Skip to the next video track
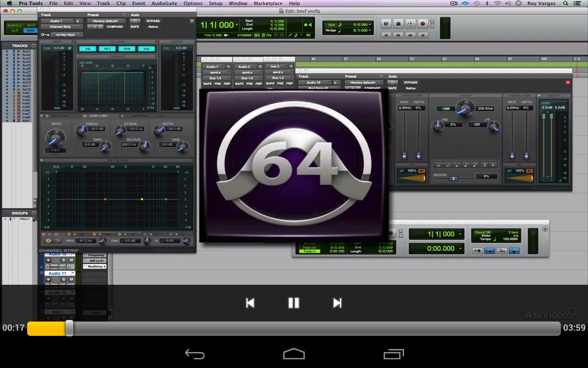 tap(337, 303)
